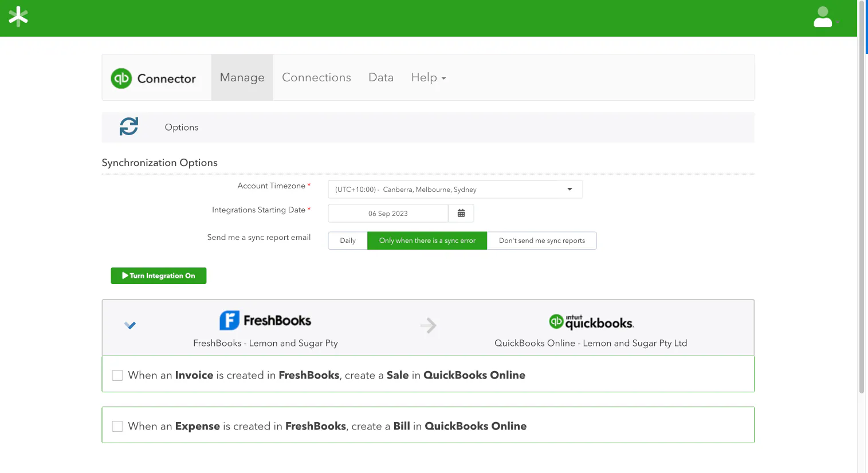
Task: Switch to the Manage tab
Action: coord(242,77)
